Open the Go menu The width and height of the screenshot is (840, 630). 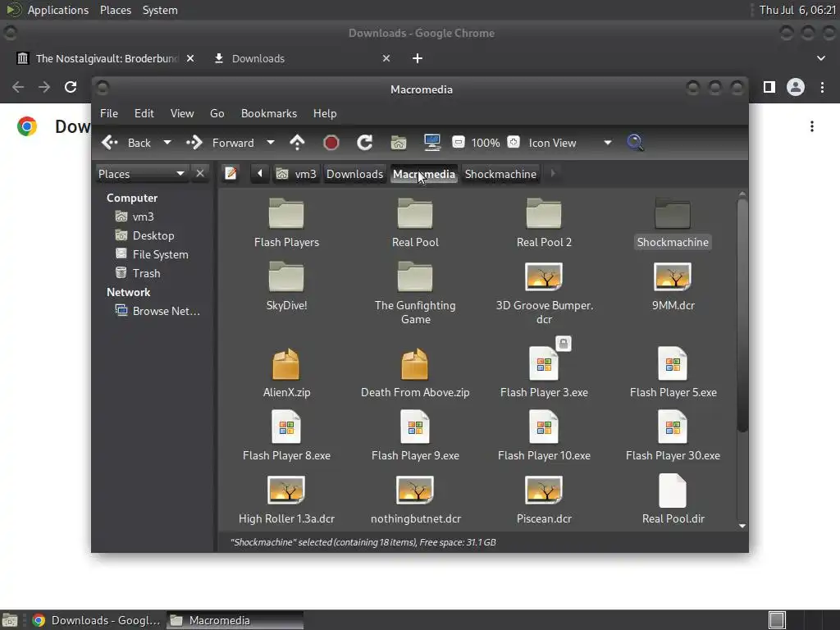tap(217, 113)
